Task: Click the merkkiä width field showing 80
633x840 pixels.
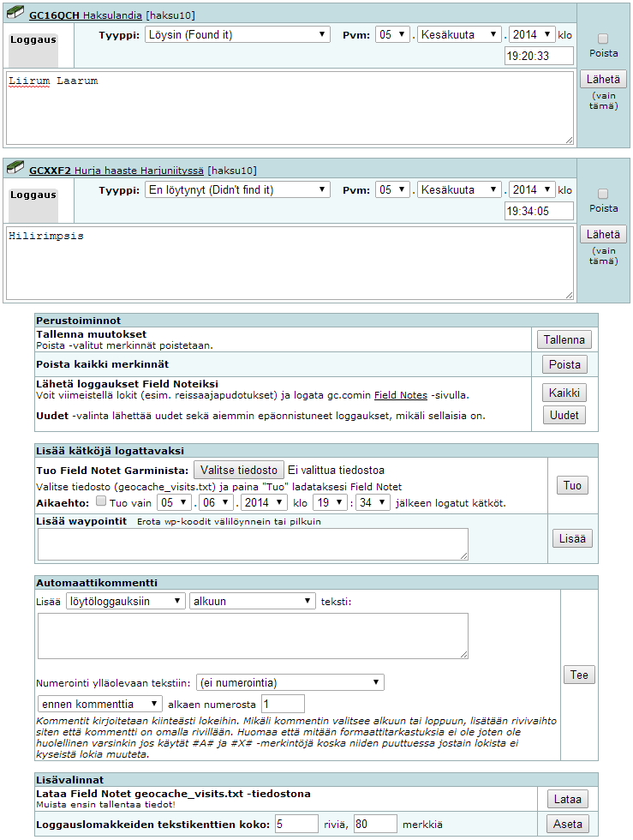Action: (375, 824)
